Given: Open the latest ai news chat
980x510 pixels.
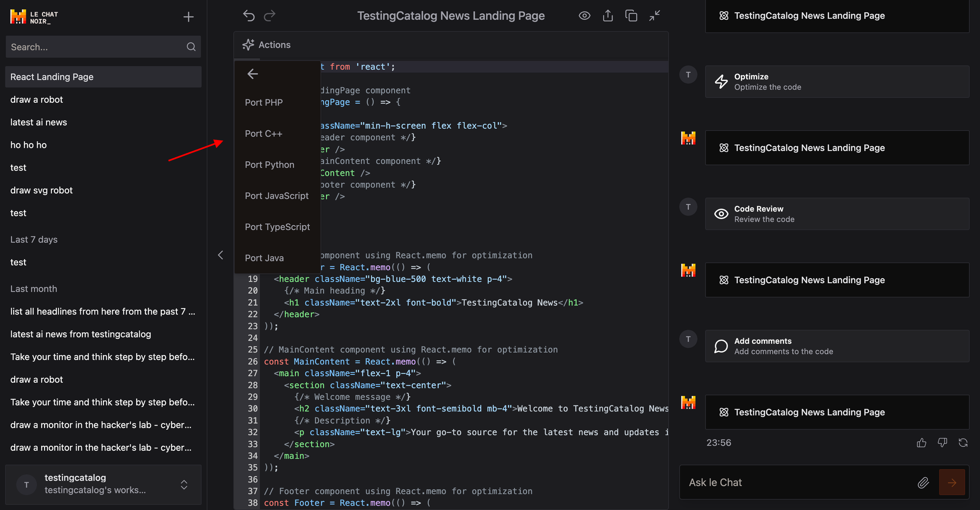Looking at the screenshot, I should point(103,122).
